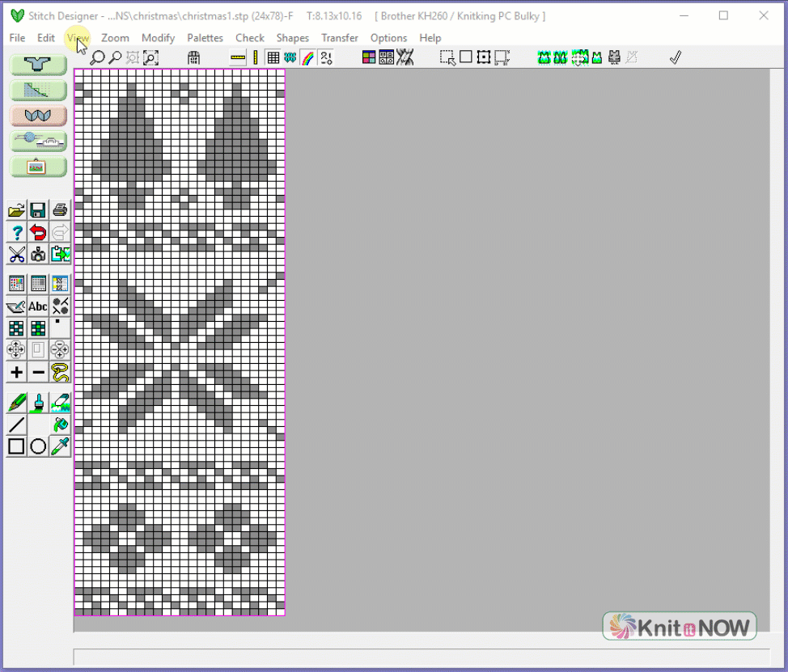Click the large minus icon
The height and width of the screenshot is (672, 788).
[38, 372]
